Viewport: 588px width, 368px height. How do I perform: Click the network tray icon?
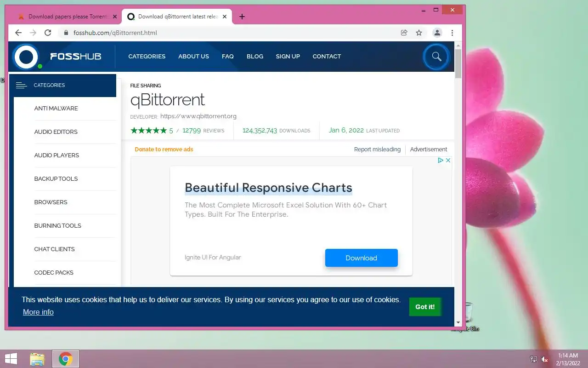tap(533, 359)
